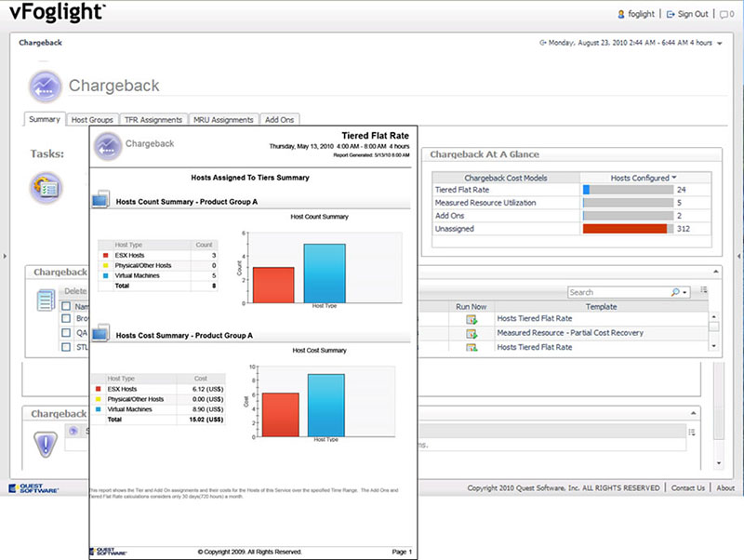Switch to the Summary tab

pyautogui.click(x=45, y=119)
